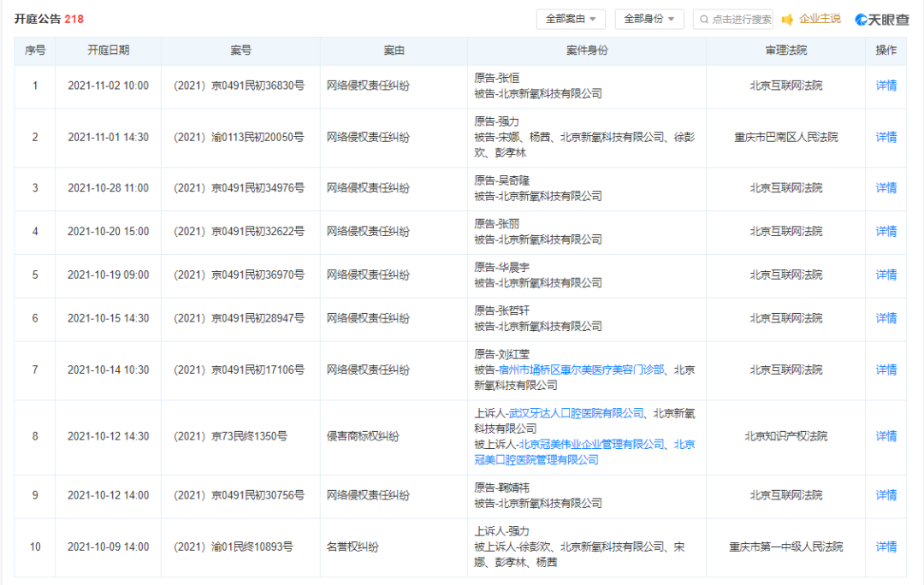The width and height of the screenshot is (924, 585).
Task: Open 详情 for row 4 张丽 case
Action: (885, 232)
